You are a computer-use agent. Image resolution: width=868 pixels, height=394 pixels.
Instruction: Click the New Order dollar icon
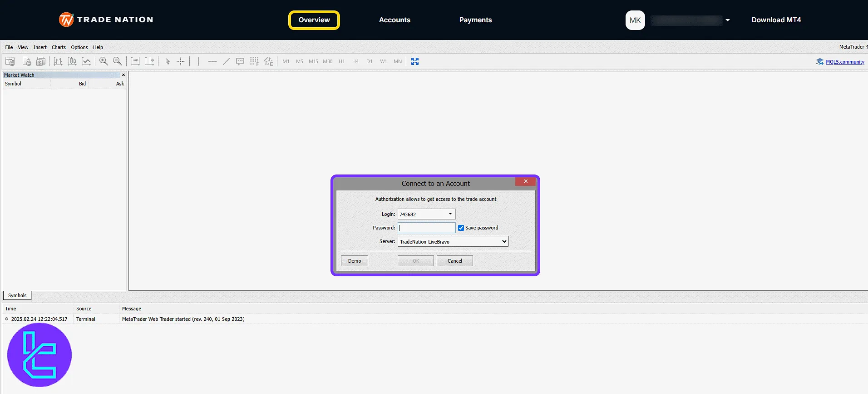(x=41, y=61)
